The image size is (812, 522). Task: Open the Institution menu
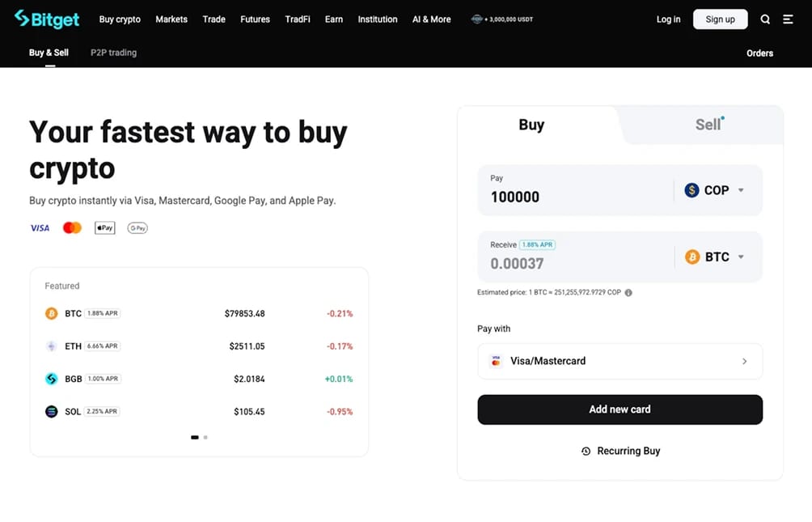(378, 19)
